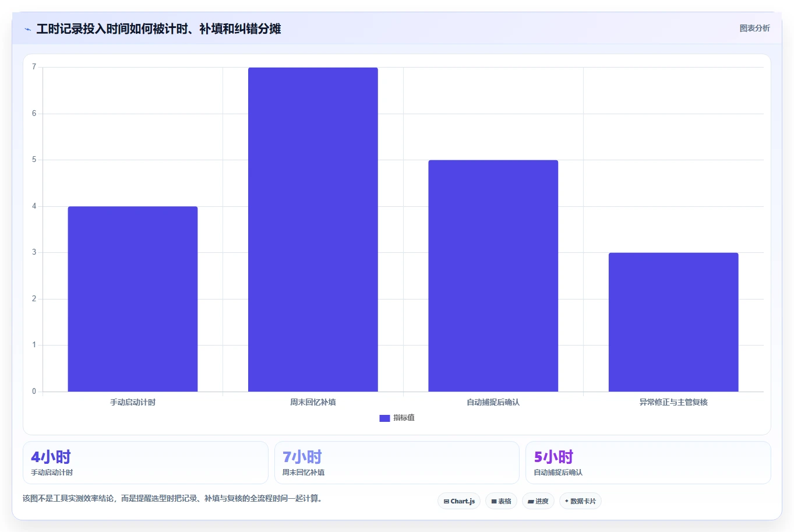Click the chart title 工时记录投入时间如何被计时

pos(159,29)
